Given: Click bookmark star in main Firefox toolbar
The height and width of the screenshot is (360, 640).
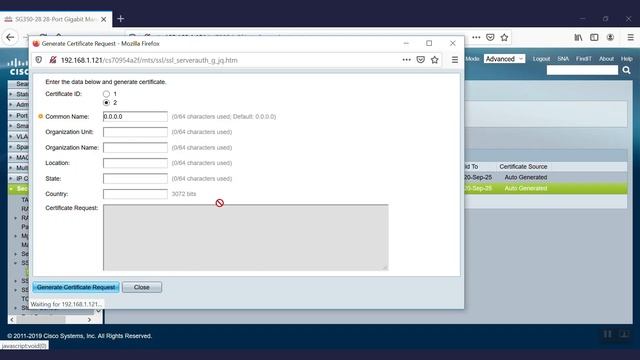Looking at the screenshot, I should click(504, 38).
